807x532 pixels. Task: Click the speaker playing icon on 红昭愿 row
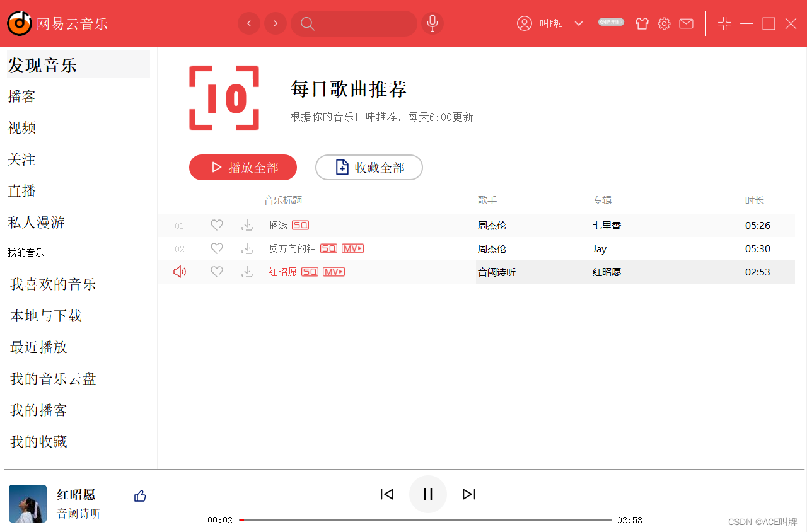[180, 272]
